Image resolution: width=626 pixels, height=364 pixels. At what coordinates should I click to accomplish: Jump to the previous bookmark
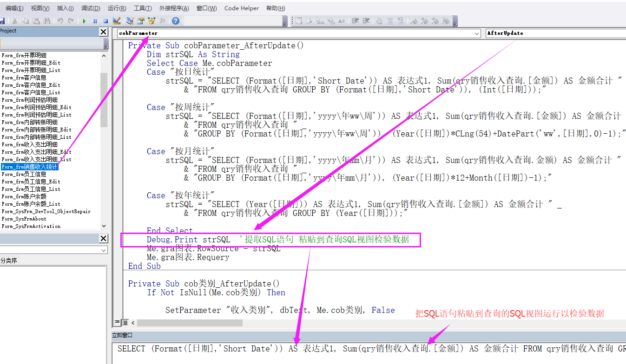(435, 21)
